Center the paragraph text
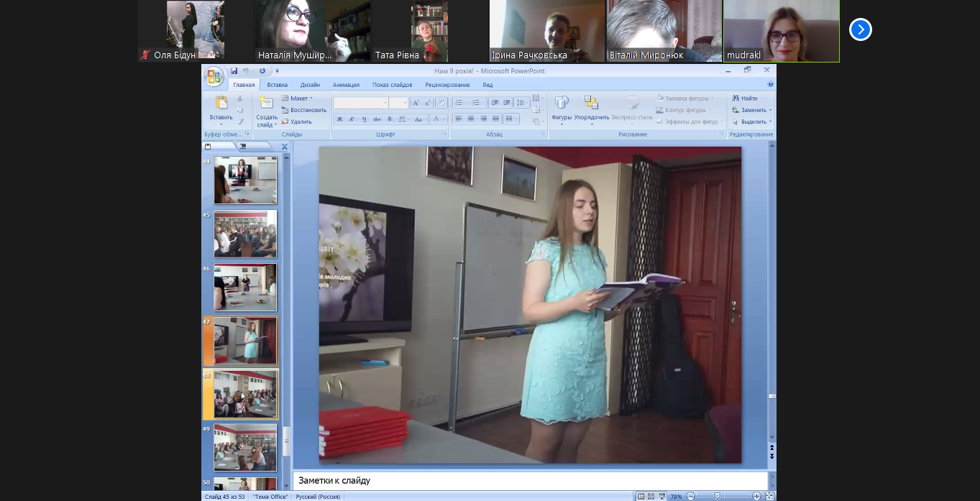 (x=471, y=119)
